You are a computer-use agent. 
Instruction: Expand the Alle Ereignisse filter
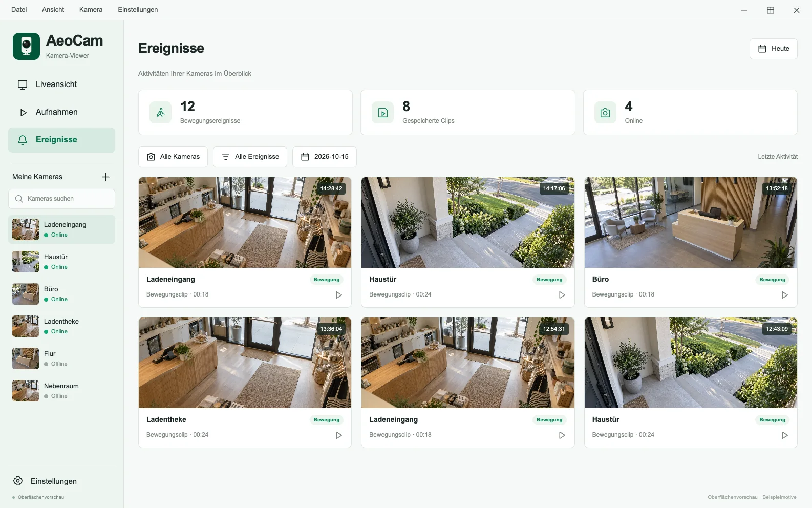pos(250,157)
